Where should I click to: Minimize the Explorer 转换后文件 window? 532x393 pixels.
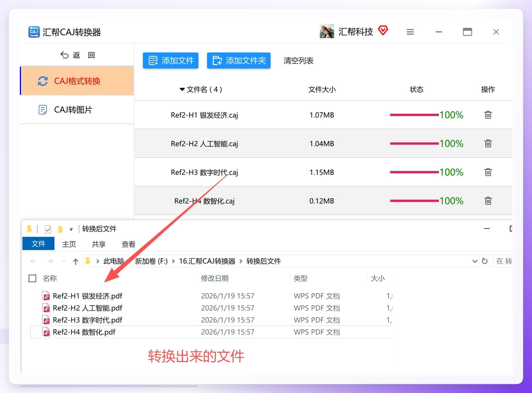[486, 229]
